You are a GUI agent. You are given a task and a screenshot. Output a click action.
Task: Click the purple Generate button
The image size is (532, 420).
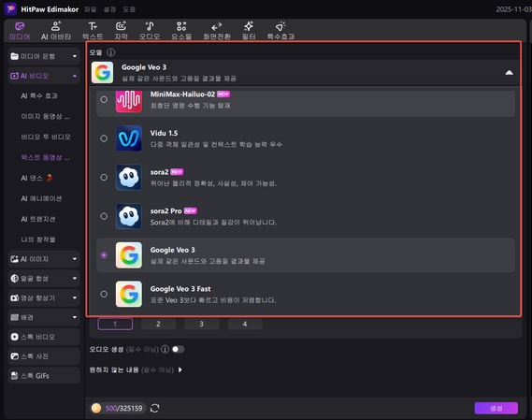click(496, 408)
